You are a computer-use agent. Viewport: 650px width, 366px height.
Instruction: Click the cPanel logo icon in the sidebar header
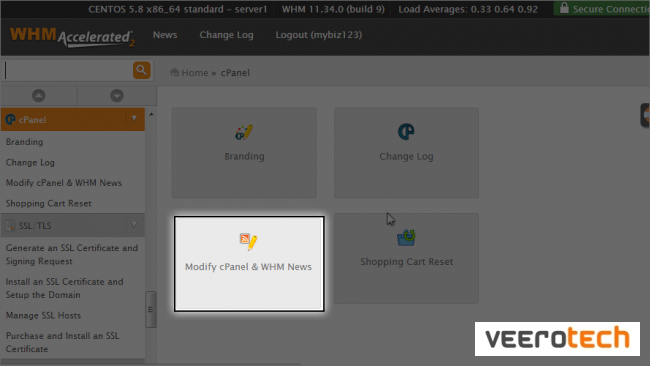pyautogui.click(x=10, y=120)
